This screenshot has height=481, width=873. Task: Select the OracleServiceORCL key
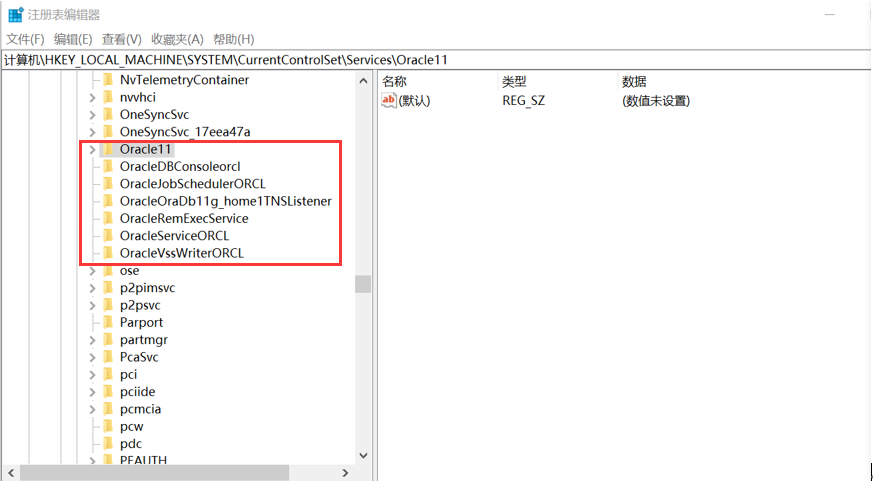tap(174, 235)
